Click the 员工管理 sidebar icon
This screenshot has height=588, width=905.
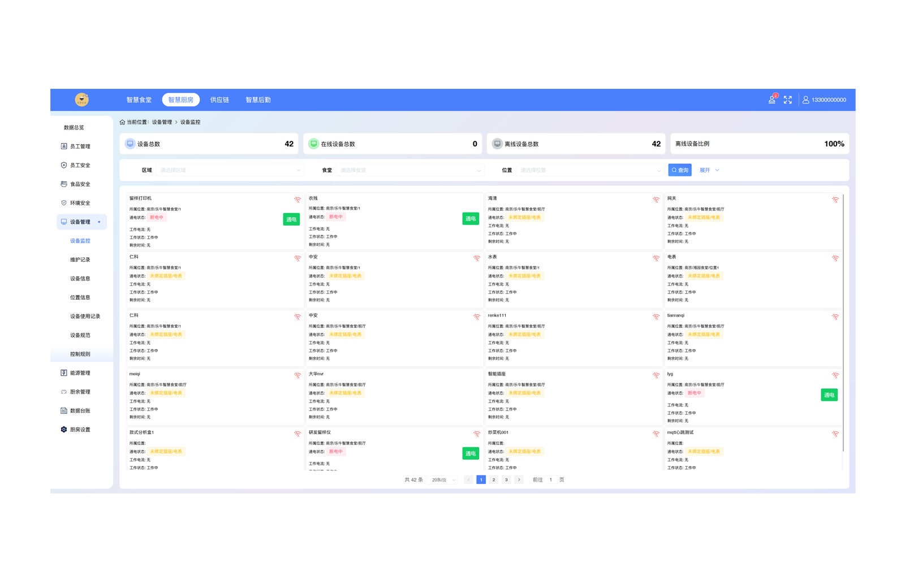pyautogui.click(x=64, y=146)
